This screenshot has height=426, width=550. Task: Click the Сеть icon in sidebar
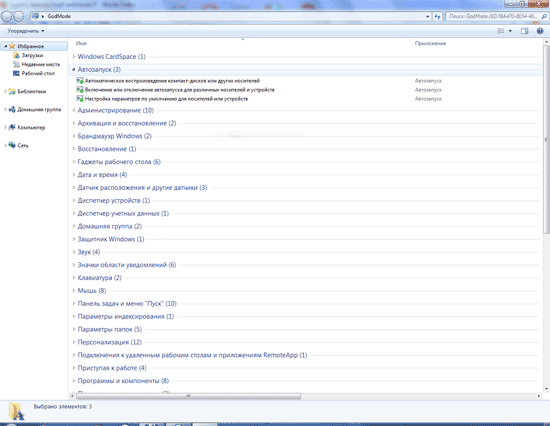click(x=12, y=145)
